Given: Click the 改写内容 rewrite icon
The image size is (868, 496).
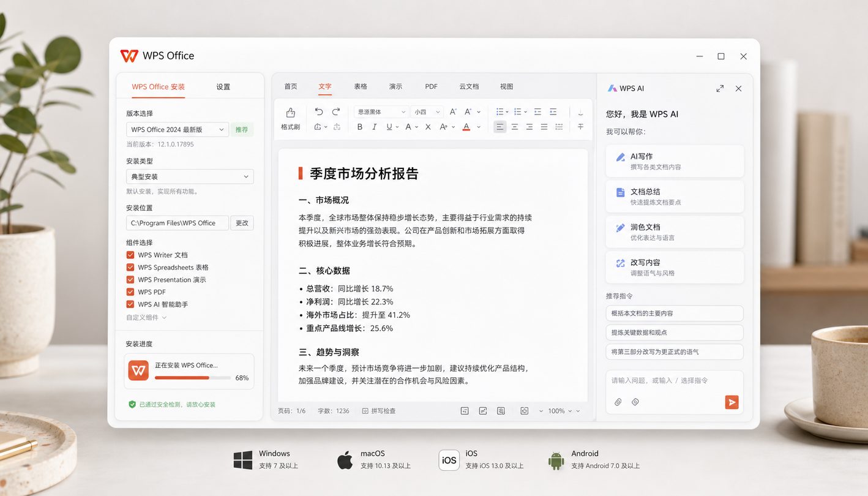Looking at the screenshot, I should coord(620,263).
